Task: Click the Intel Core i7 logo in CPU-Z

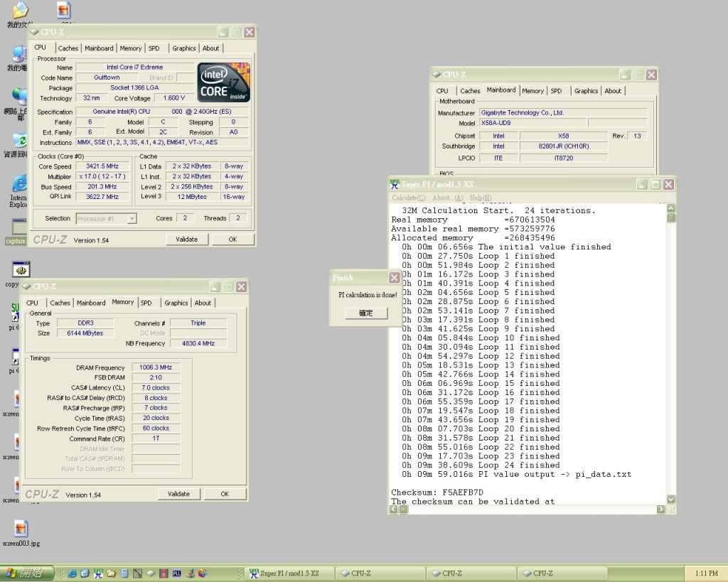Action: [224, 82]
